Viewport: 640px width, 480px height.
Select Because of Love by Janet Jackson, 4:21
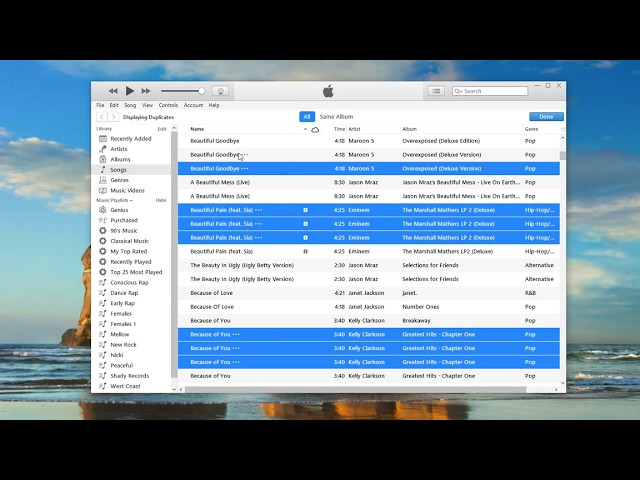(369, 293)
